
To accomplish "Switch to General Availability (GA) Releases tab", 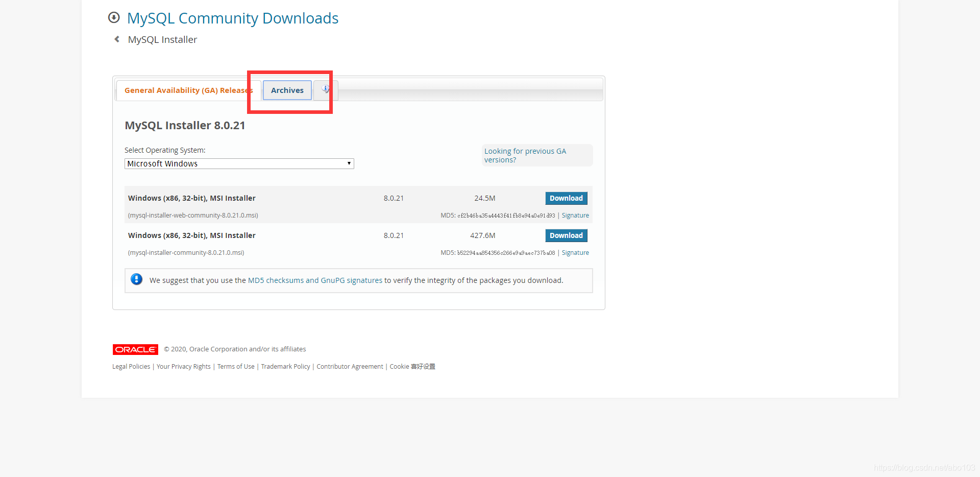I will (x=188, y=90).
